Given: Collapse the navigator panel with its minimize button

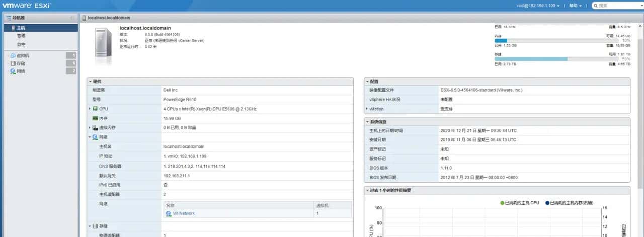Looking at the screenshot, I should (72, 18).
